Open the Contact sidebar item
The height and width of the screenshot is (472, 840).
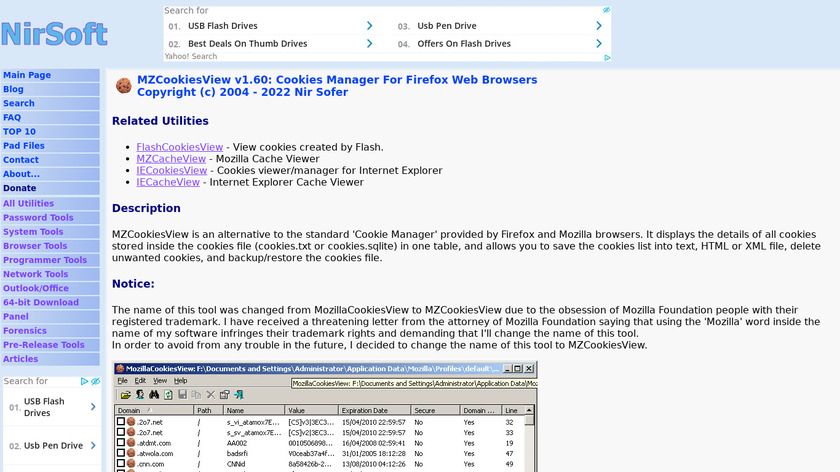point(50,160)
